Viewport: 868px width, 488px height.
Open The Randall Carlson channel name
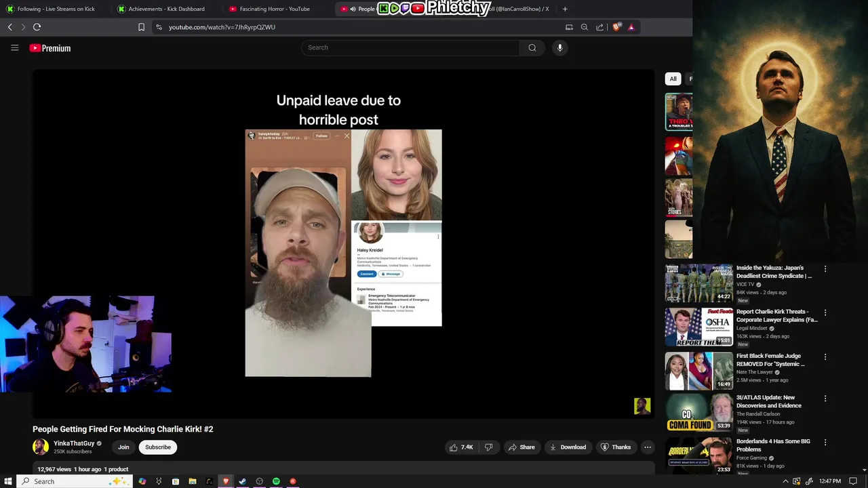coord(758,413)
